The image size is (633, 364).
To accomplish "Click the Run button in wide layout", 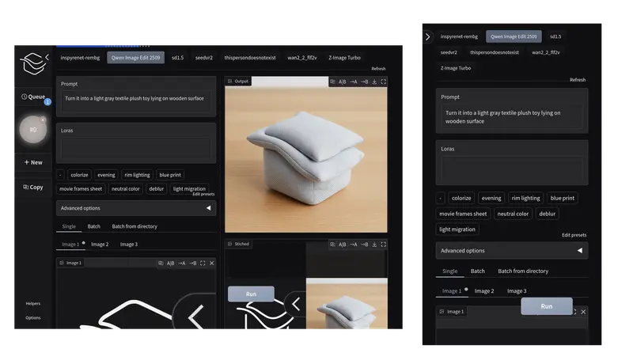I will 251,294.
